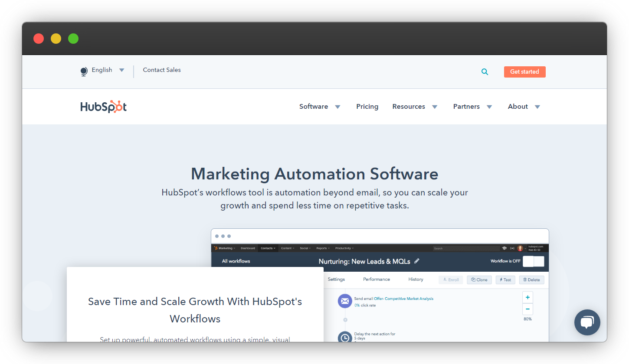The image size is (629, 364).
Task: Zoom in with the plus button
Action: click(x=527, y=297)
